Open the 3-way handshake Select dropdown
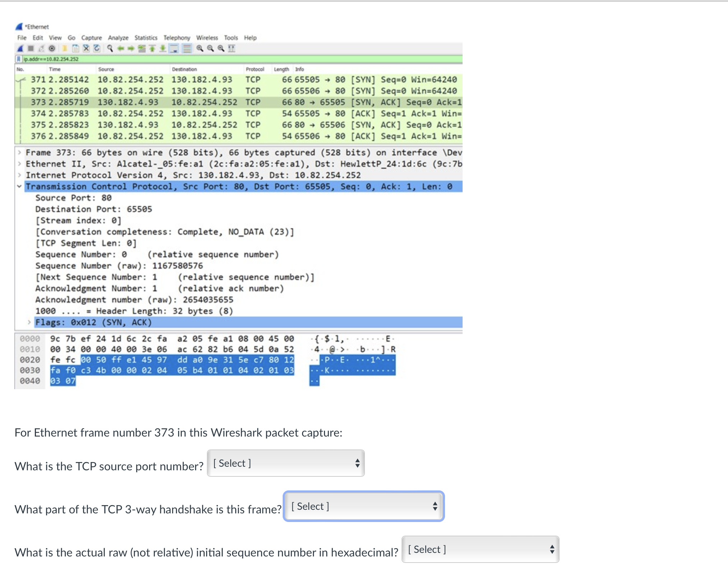The height and width of the screenshot is (578, 728). tap(363, 506)
